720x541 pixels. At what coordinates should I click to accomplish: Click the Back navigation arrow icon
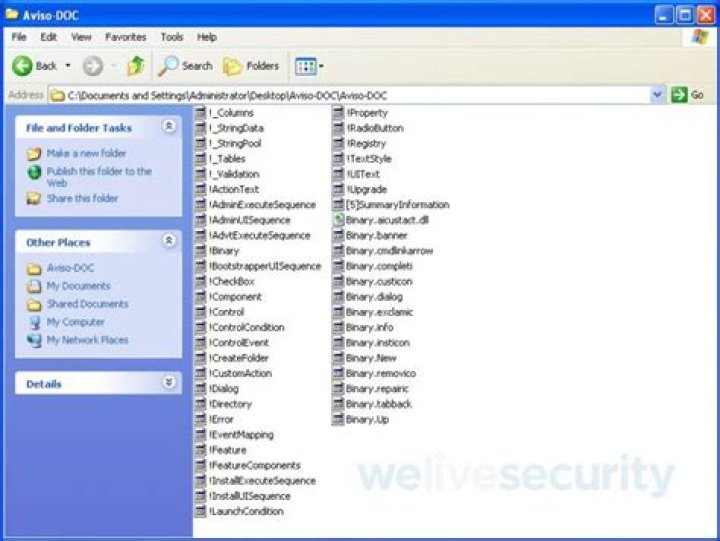(22, 66)
